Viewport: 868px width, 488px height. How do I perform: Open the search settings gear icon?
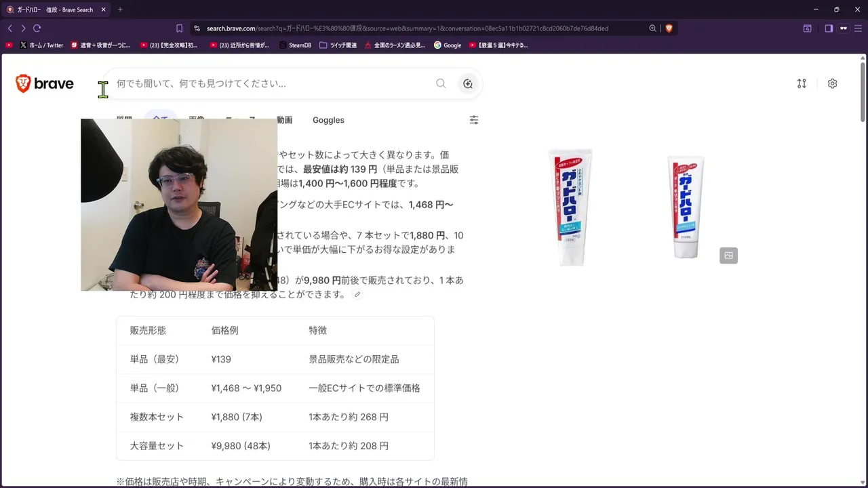tap(832, 83)
